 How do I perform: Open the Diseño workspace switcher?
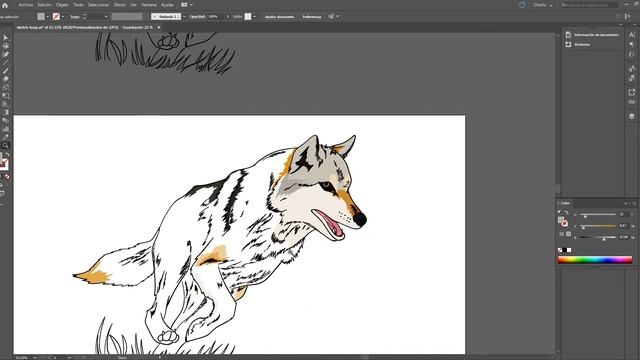pos(542,5)
